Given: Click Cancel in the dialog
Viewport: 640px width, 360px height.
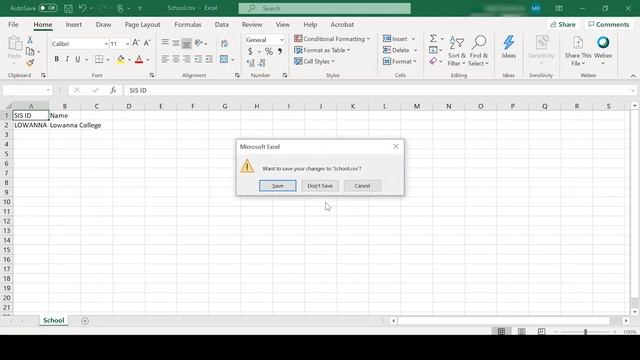Looking at the screenshot, I should pyautogui.click(x=362, y=186).
